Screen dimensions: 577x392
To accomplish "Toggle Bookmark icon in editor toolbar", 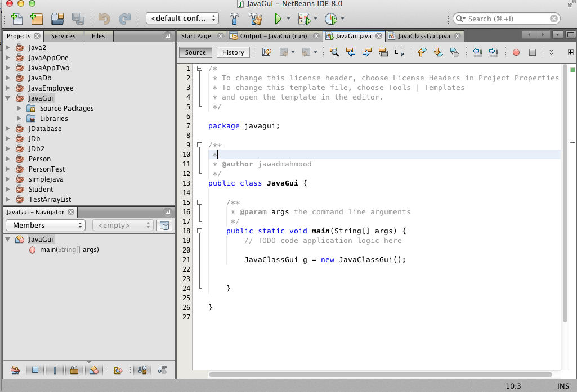I will tap(455, 52).
